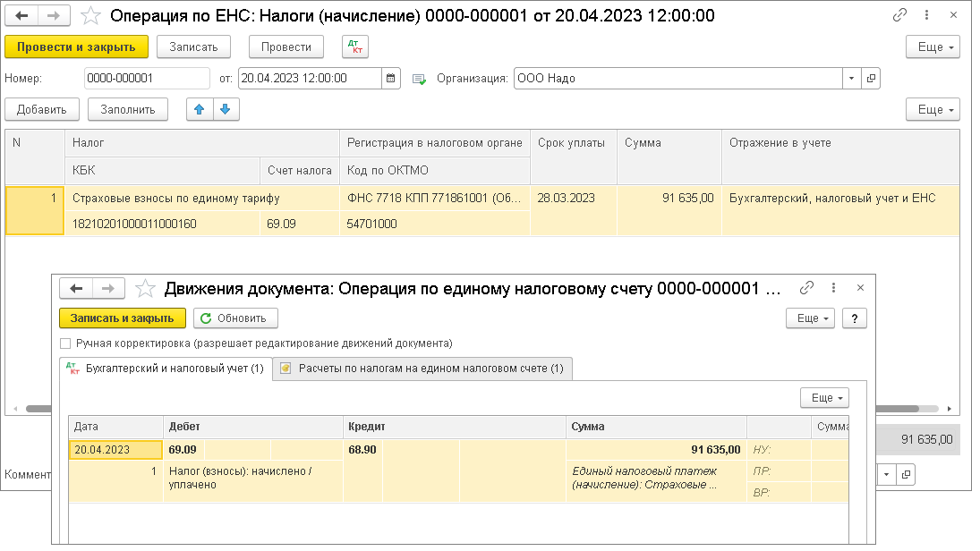Click the back navigation arrow
The width and height of the screenshot is (980, 551).
(21, 14)
